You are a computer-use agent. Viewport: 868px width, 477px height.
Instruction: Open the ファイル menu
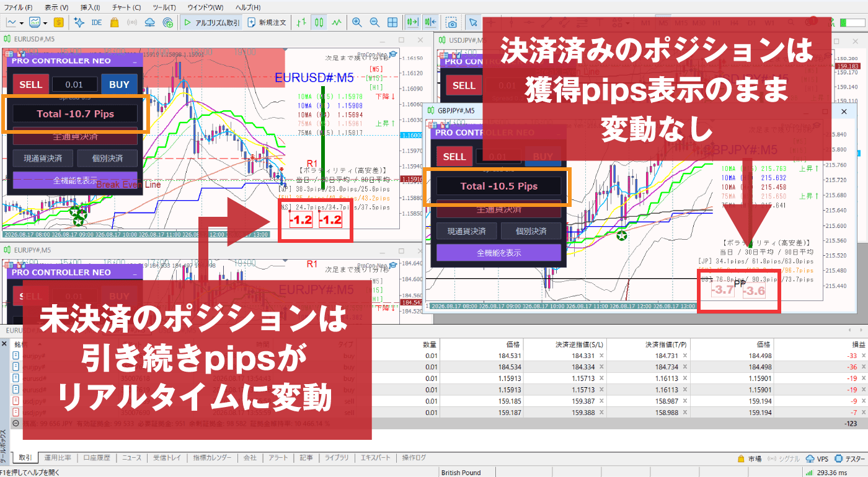tap(19, 7)
